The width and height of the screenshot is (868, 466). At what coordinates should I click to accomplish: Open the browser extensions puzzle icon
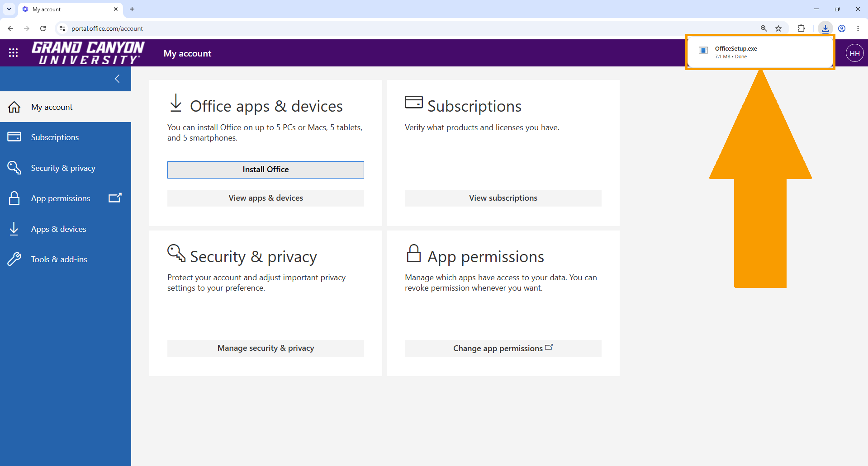pos(801,28)
